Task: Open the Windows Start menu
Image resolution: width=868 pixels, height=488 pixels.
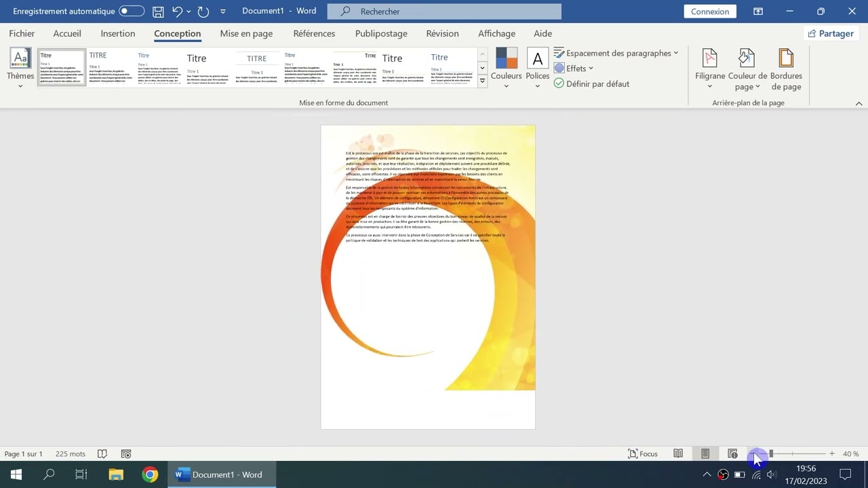Action: (16, 474)
